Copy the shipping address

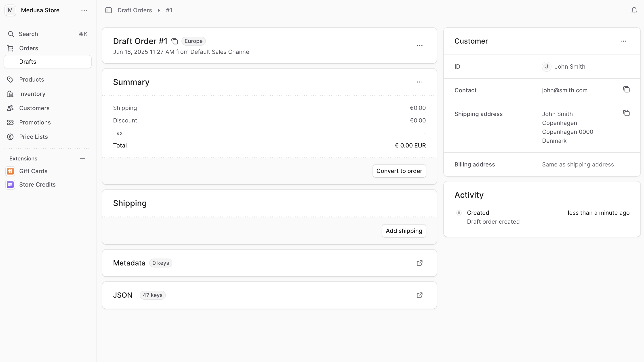pos(627,113)
